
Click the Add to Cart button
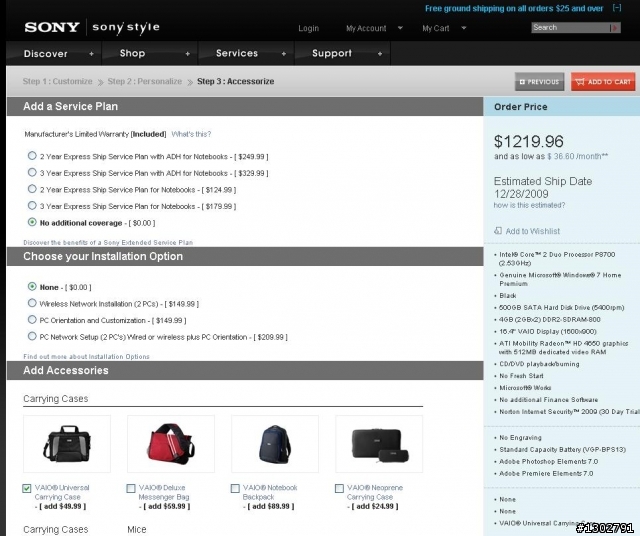603,82
